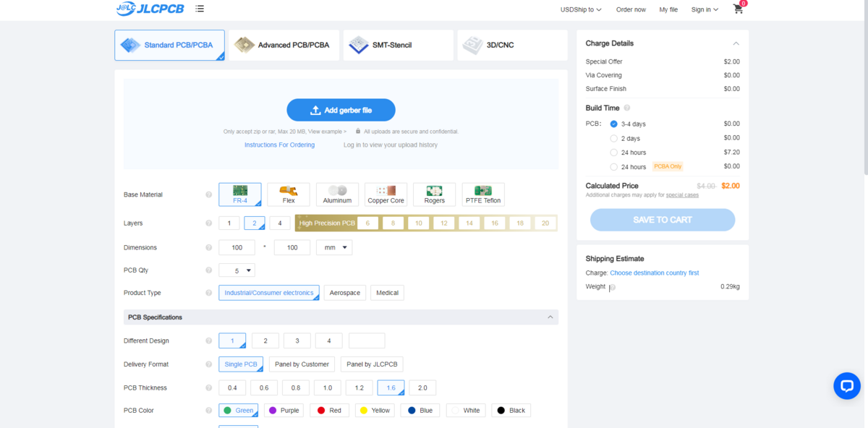This screenshot has width=868, height=428.
Task: Choose Aluminum base material
Action: click(x=337, y=194)
